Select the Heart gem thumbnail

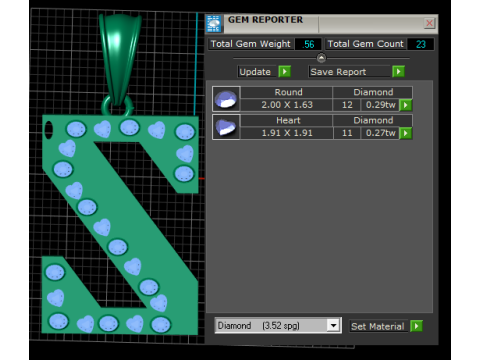tap(226, 127)
